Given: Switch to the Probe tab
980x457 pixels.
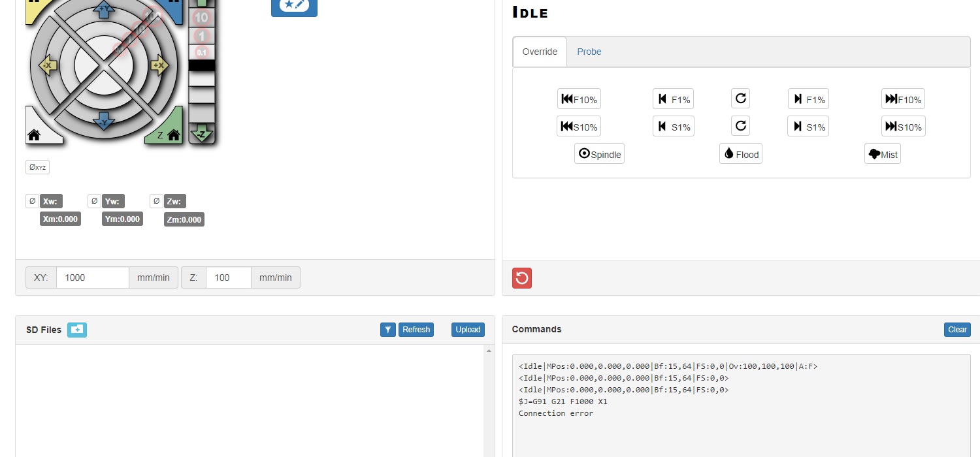Looking at the screenshot, I should click(x=589, y=52).
